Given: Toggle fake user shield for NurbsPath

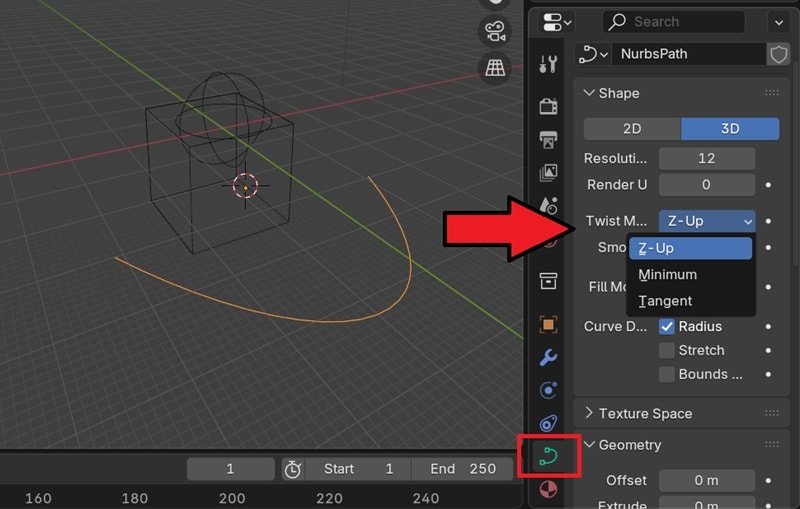Looking at the screenshot, I should [x=779, y=54].
